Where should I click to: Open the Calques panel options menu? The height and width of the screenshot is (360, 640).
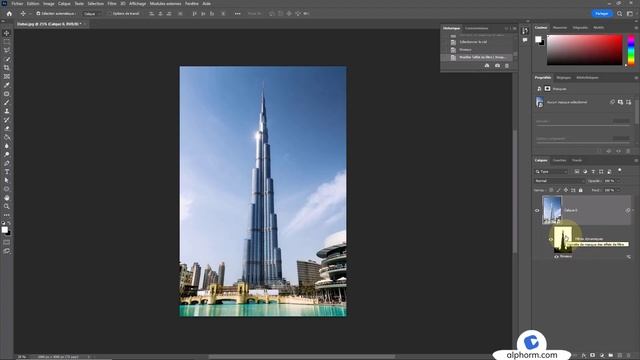636,160
